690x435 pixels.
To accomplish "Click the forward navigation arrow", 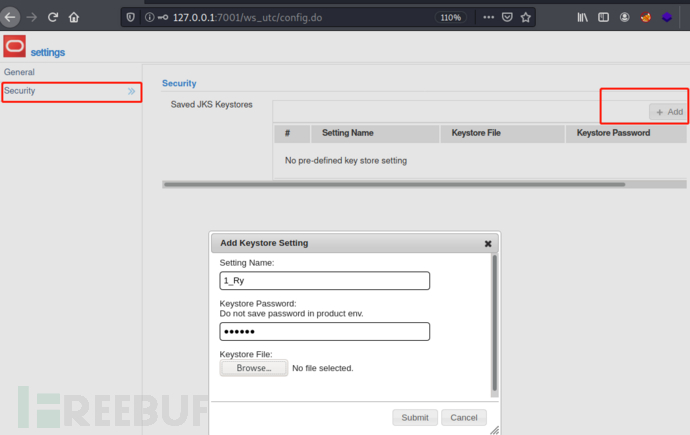I will (31, 17).
